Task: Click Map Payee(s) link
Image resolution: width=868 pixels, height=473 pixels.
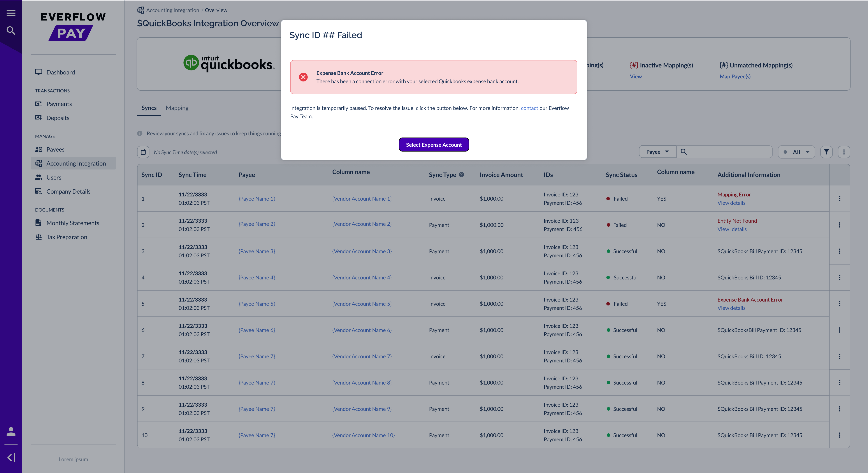Action: pos(735,76)
